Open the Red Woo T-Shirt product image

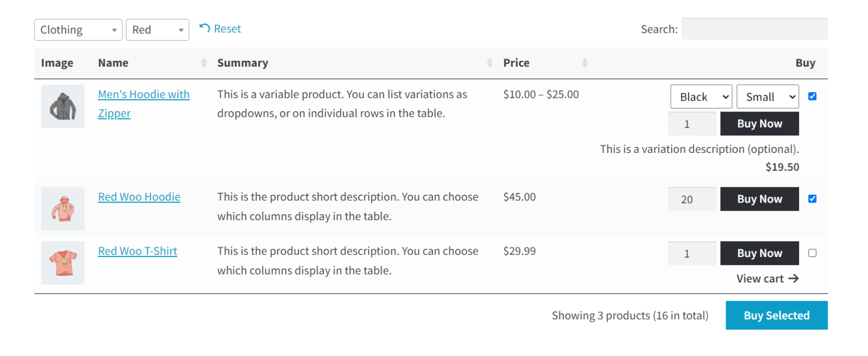pyautogui.click(x=63, y=263)
